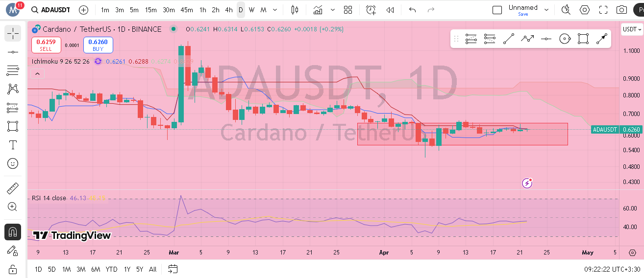Open the emoji icons tool
This screenshot has width=644, height=278.
point(13,163)
